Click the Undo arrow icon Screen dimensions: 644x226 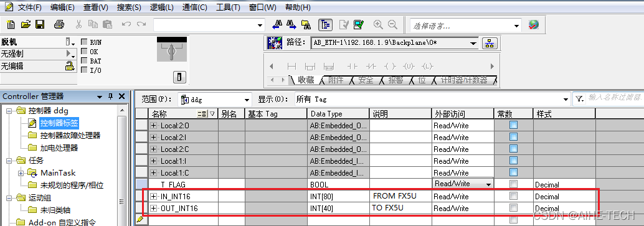pyautogui.click(x=126, y=25)
